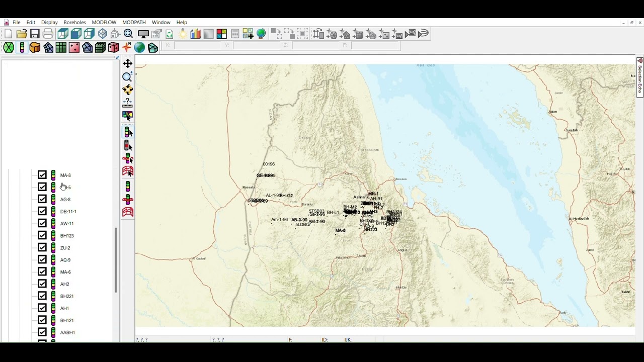Select the Measure ruler tool
Screen dimensions: 644x362
pyautogui.click(x=127, y=103)
